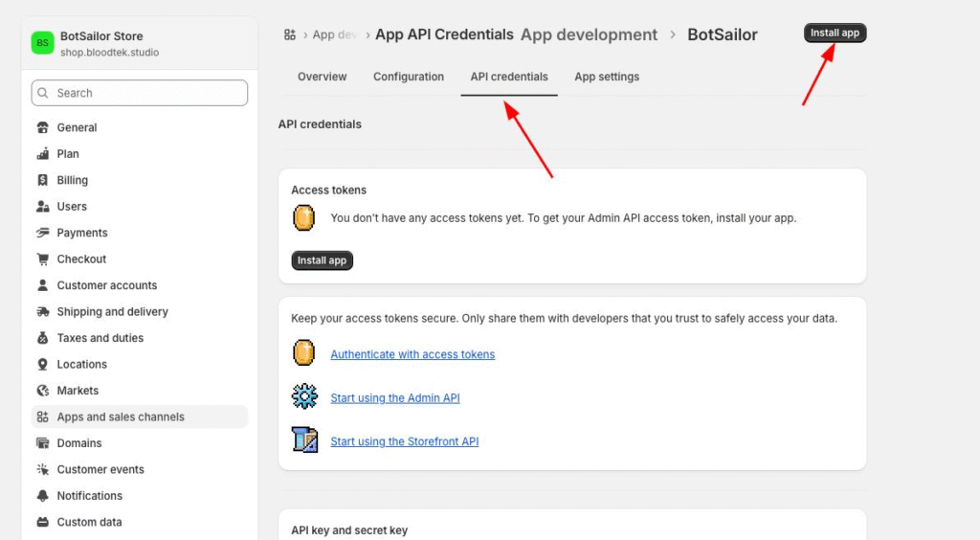This screenshot has height=540, width=980.
Task: Open Taxes and duties settings
Action: pyautogui.click(x=140, y=337)
